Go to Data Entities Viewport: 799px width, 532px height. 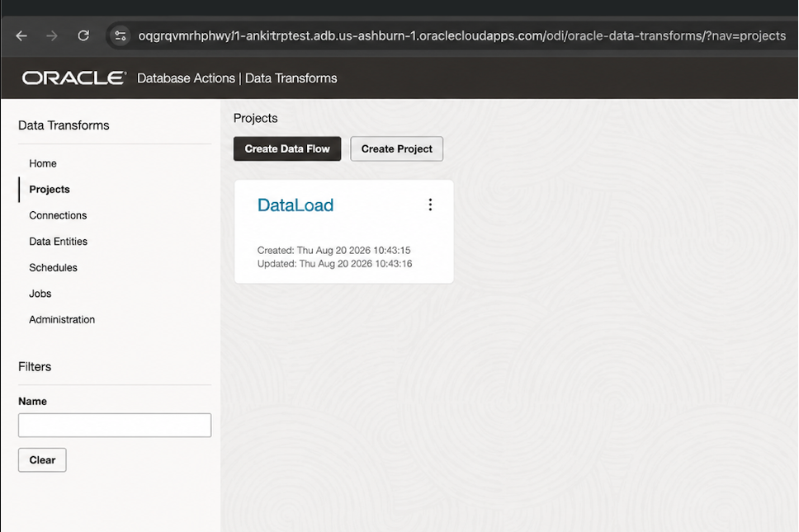click(x=58, y=242)
